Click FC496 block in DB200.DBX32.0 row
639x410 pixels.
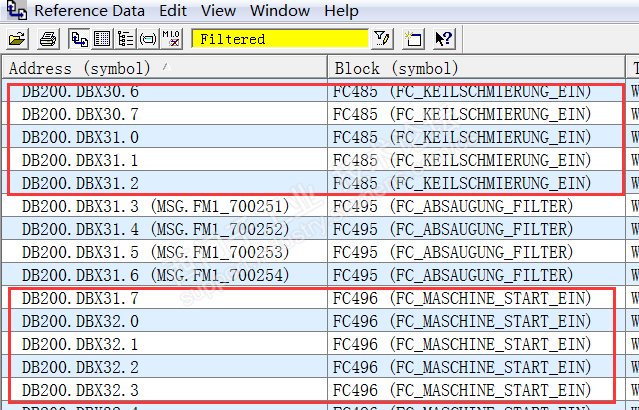tap(462, 321)
